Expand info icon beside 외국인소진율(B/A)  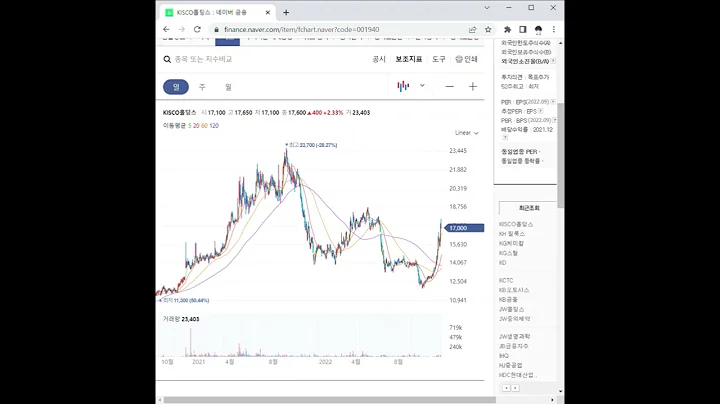tap(553, 61)
